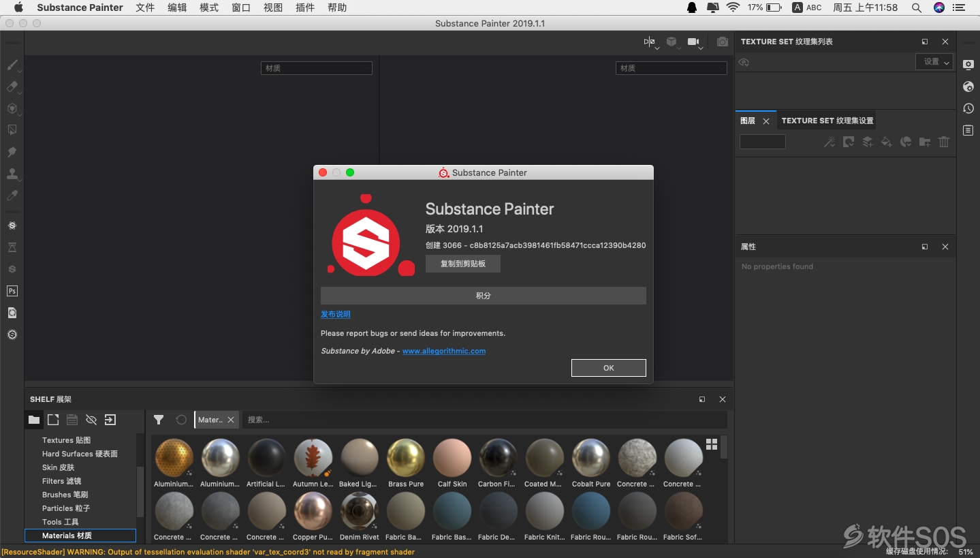Click the 复制到剪贴板 button

[x=463, y=264]
